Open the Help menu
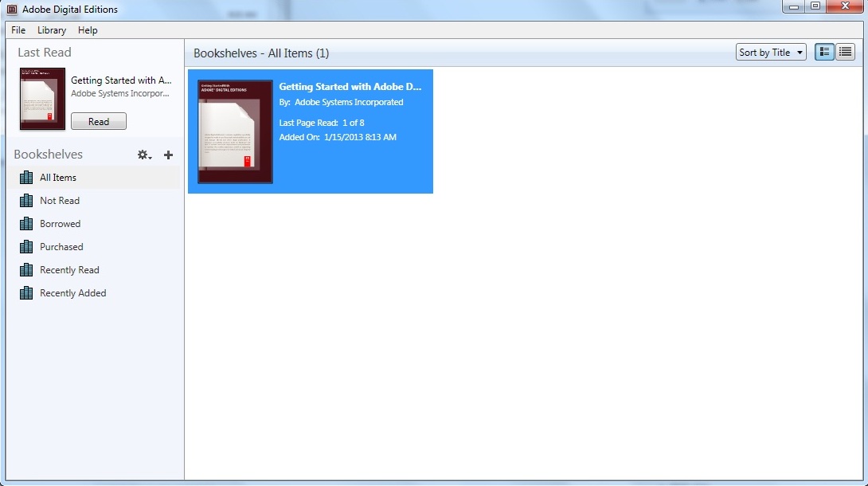The image size is (868, 486). pos(88,30)
